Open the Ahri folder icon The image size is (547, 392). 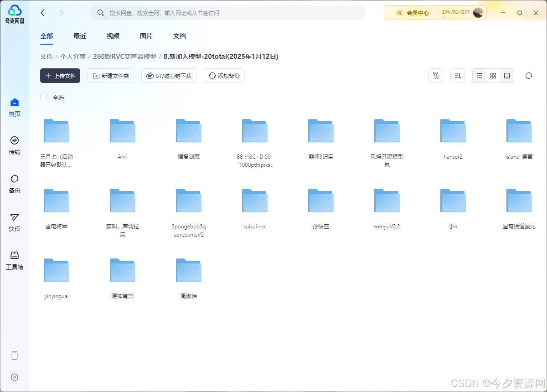pos(123,131)
